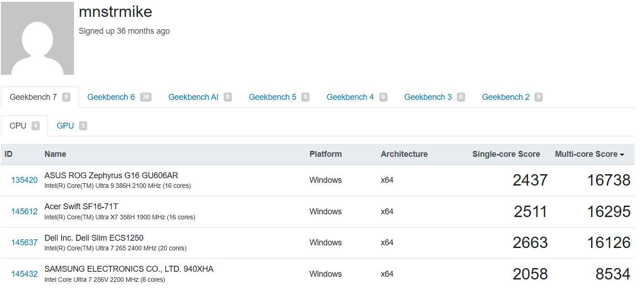Click Windows platform in ASUS row
The height and width of the screenshot is (300, 644).
(x=325, y=180)
